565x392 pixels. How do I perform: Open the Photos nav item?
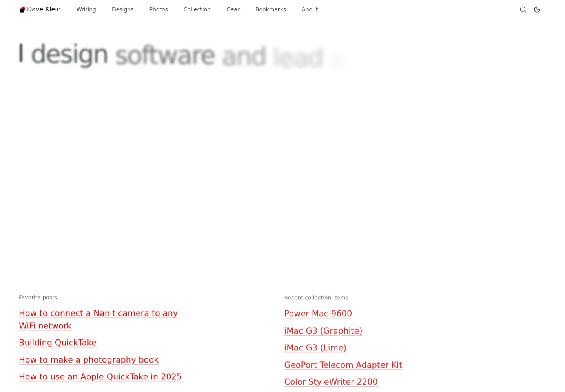point(159,9)
